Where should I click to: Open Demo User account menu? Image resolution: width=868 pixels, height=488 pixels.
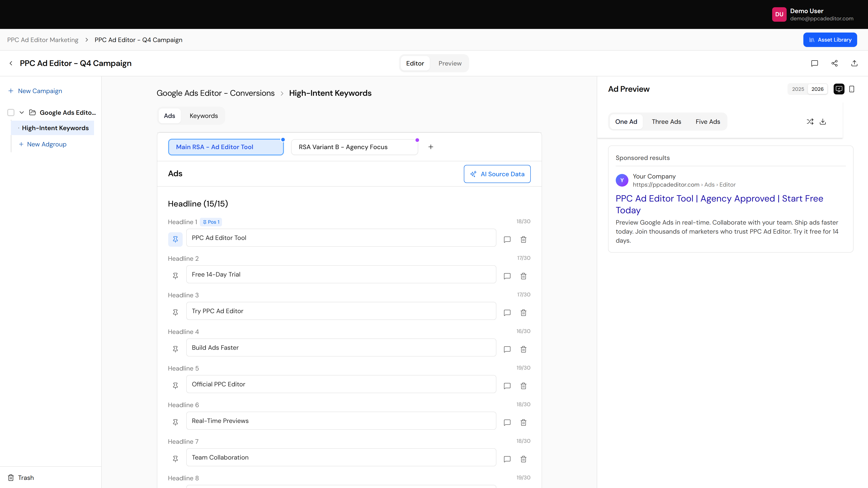813,14
